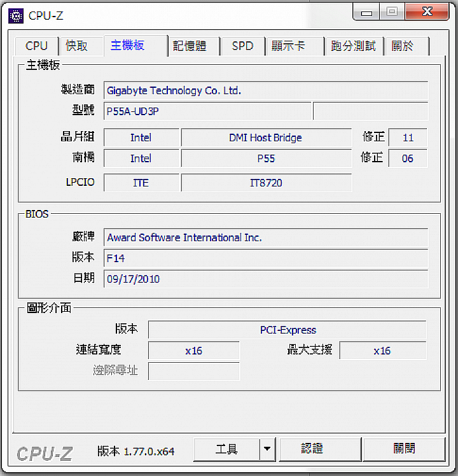
Task: Click the 關閉 button
Action: (x=404, y=449)
